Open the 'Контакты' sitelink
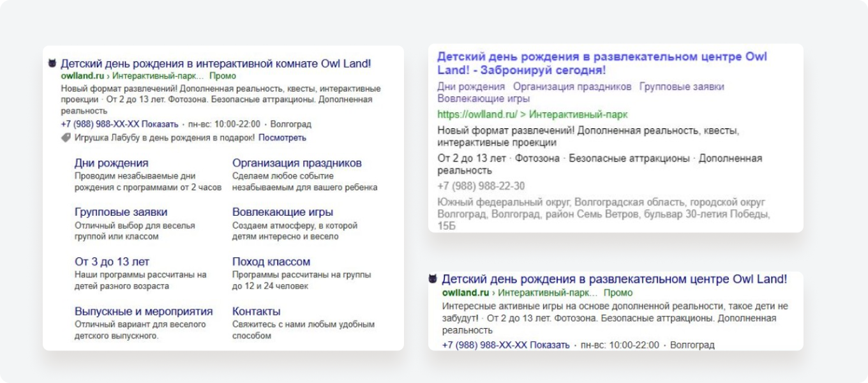 click(257, 312)
